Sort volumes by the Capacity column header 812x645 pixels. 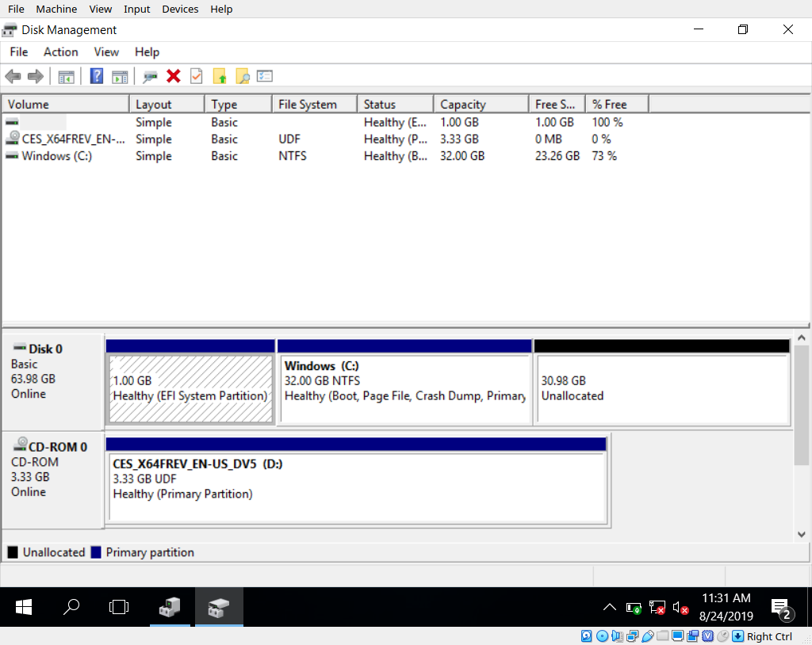pyautogui.click(x=480, y=105)
